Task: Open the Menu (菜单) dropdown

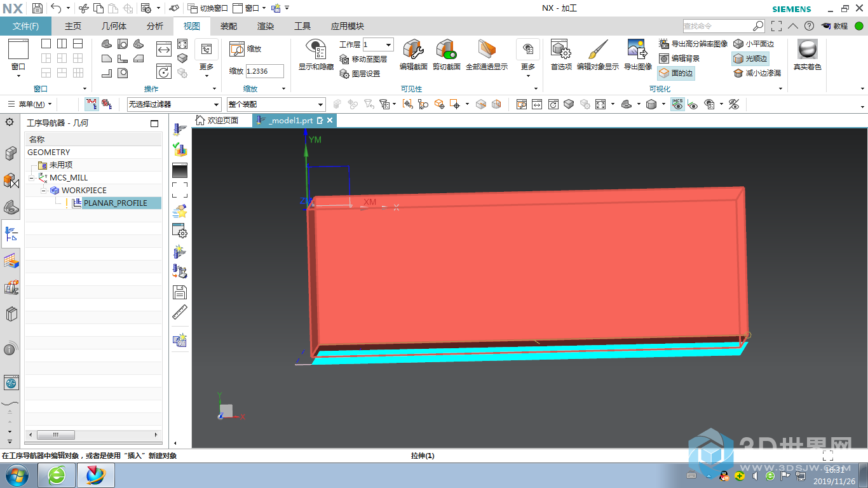Action: pyautogui.click(x=30, y=104)
